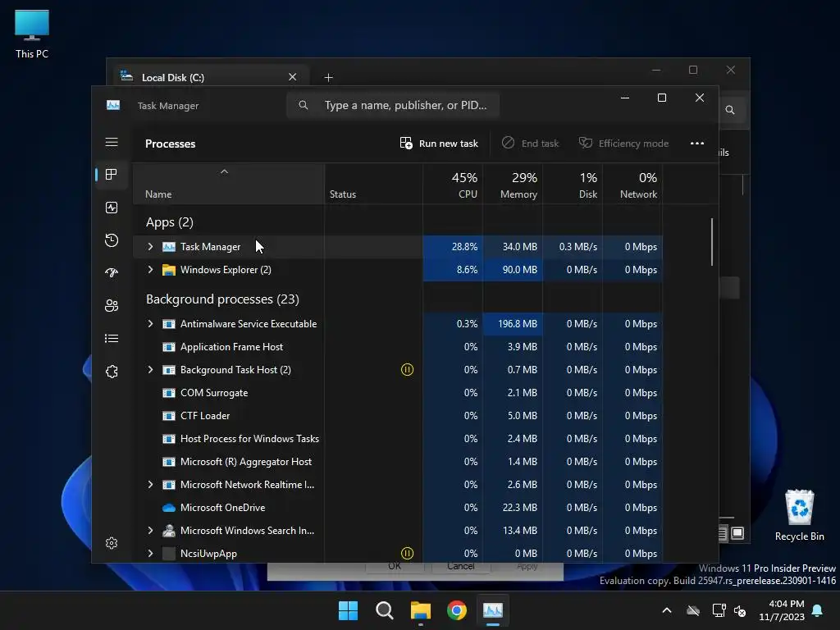The image size is (840, 630).
Task: Open the notifications bell in system tray
Action: coord(818,610)
